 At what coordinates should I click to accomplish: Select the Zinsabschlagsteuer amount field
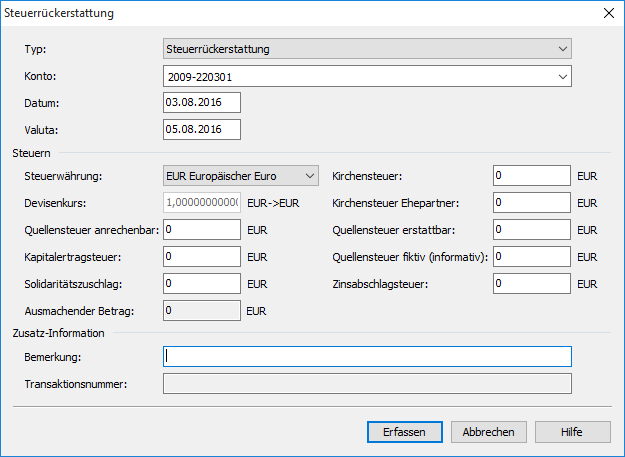[x=531, y=284]
